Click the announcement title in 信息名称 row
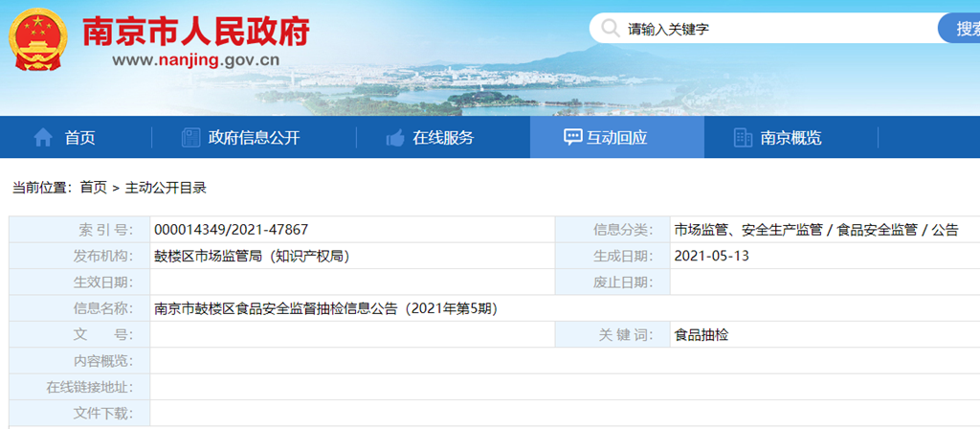 325,308
